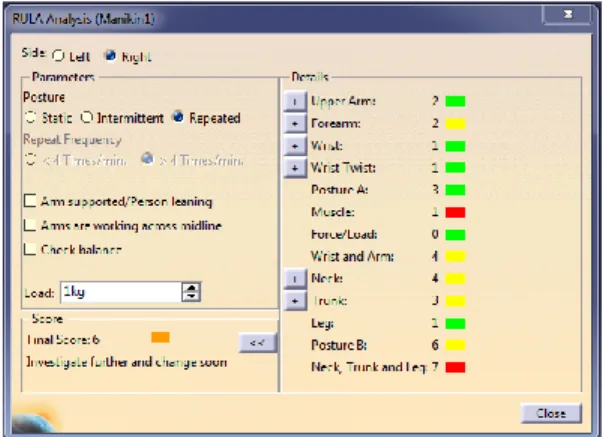603x437 pixels.
Task: Expand the Trunk details
Action: tap(295, 301)
